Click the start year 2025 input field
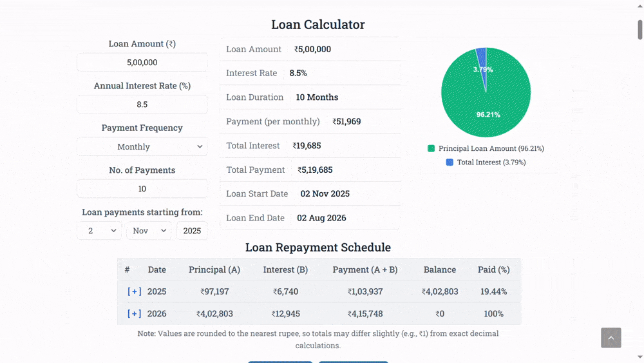Screen dimensions: 644x363 pyautogui.click(x=192, y=231)
